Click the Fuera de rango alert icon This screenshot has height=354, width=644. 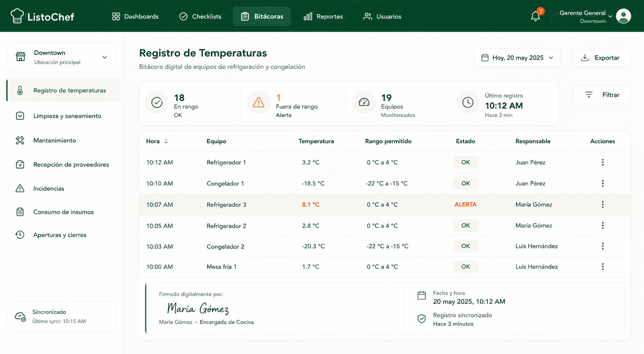259,102
